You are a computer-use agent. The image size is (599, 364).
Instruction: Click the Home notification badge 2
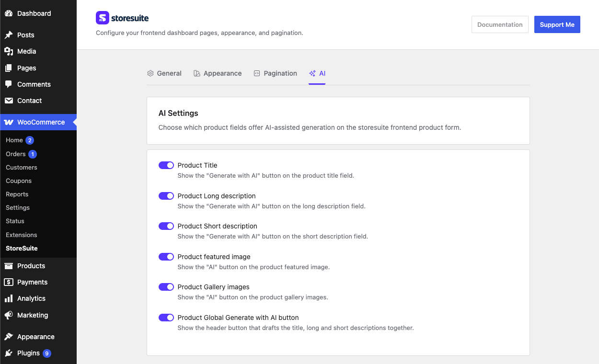(x=30, y=140)
